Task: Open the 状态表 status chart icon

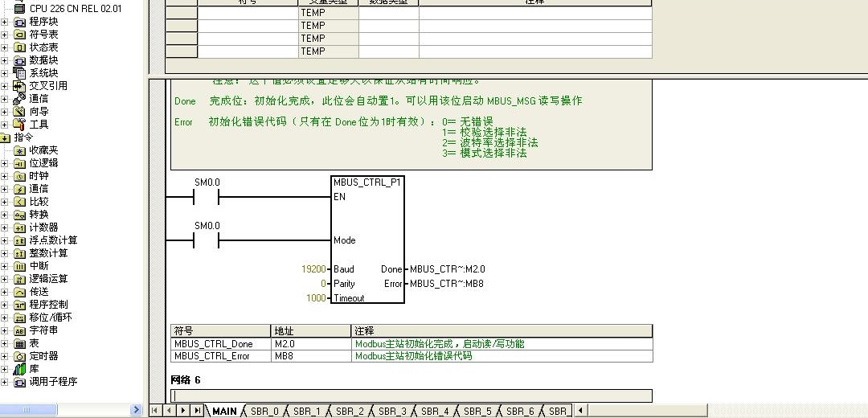Action: [x=19, y=47]
